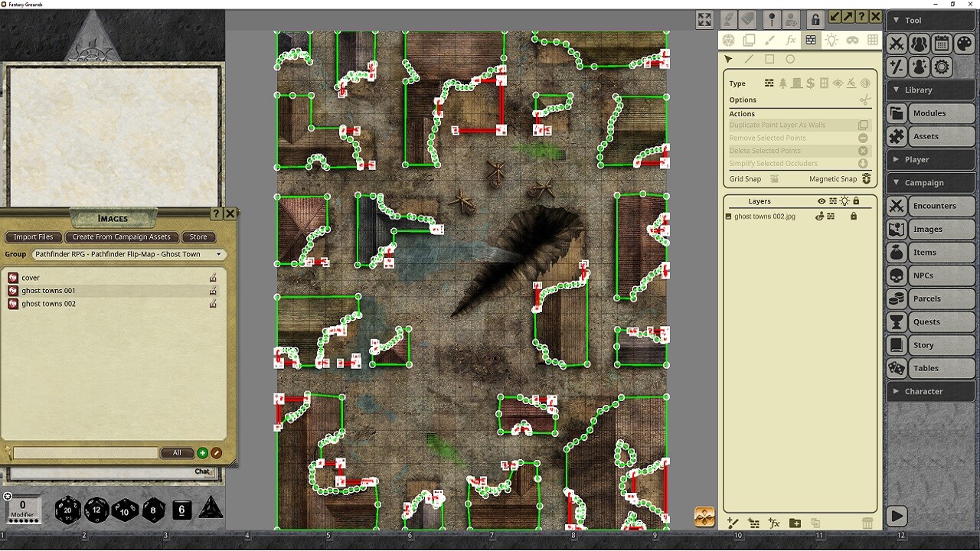Select the rectangle occluder drawing tool
The width and height of the screenshot is (980, 551).
click(x=769, y=59)
